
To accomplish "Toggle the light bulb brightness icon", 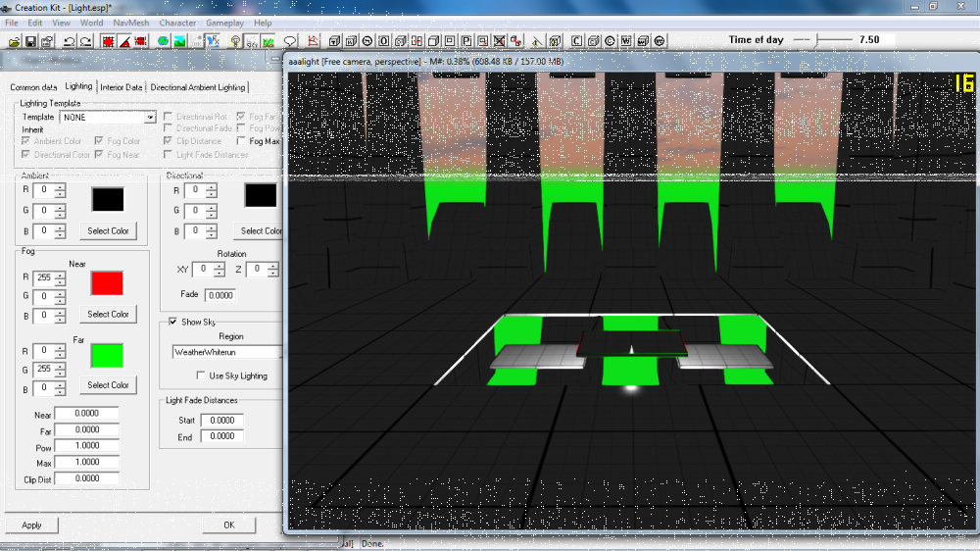I will pos(235,41).
